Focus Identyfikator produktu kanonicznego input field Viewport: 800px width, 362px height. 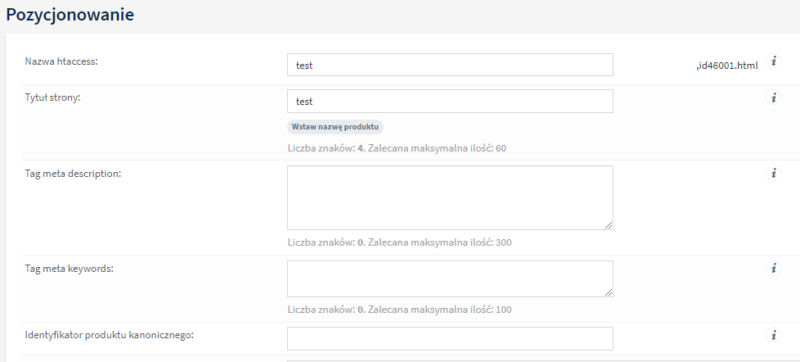pos(450,339)
